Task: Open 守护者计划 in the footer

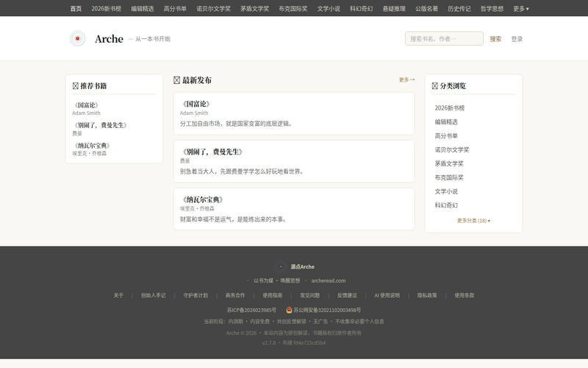Action: 196,296
